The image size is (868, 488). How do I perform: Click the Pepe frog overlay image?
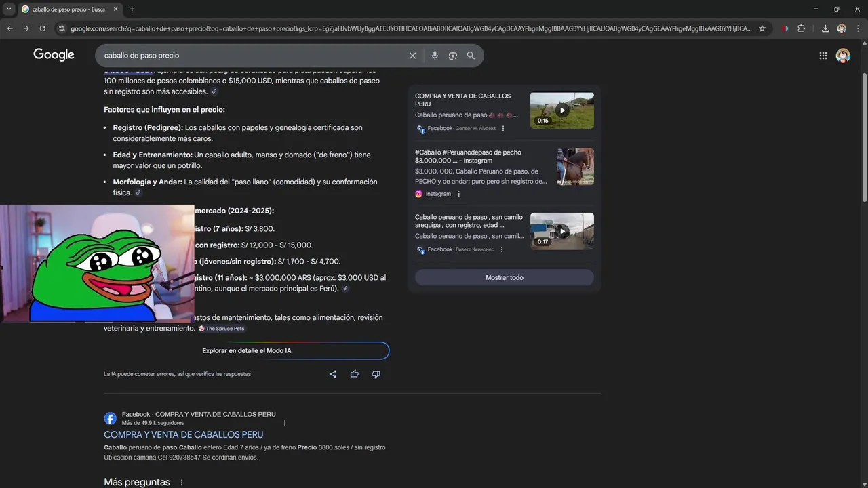(x=97, y=264)
